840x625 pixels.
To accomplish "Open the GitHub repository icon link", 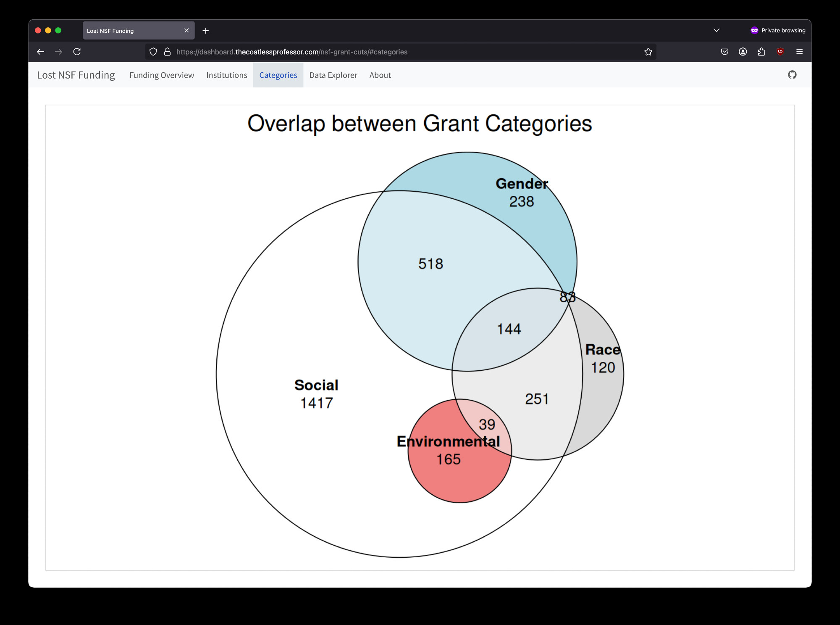I will point(792,75).
